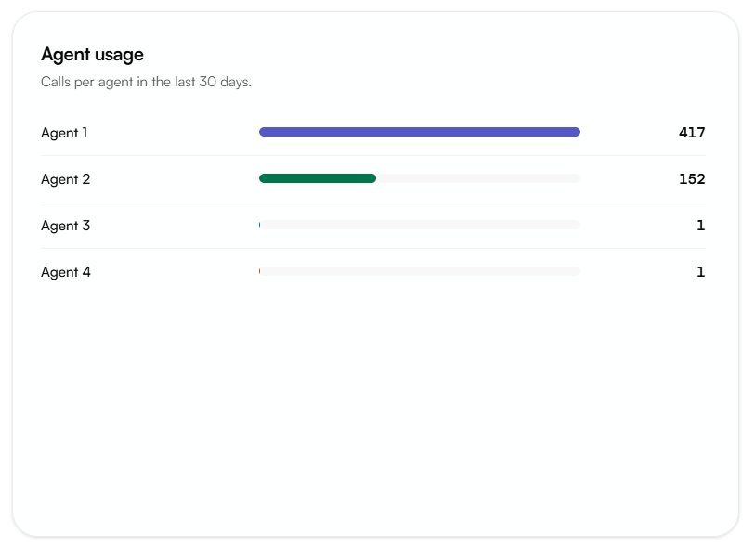Click the Agent 4 label
The width and height of the screenshot is (755, 560).
(66, 272)
